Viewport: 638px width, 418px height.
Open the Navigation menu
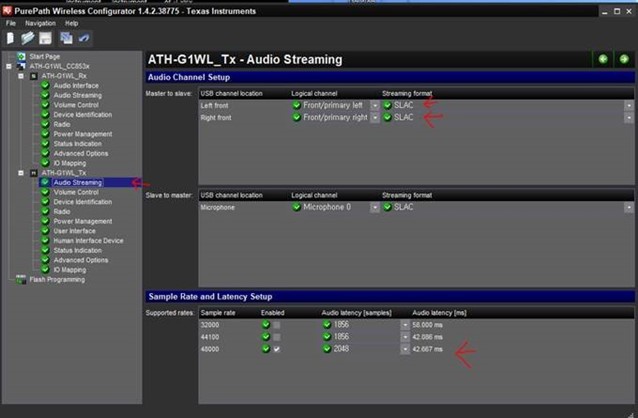click(40, 23)
